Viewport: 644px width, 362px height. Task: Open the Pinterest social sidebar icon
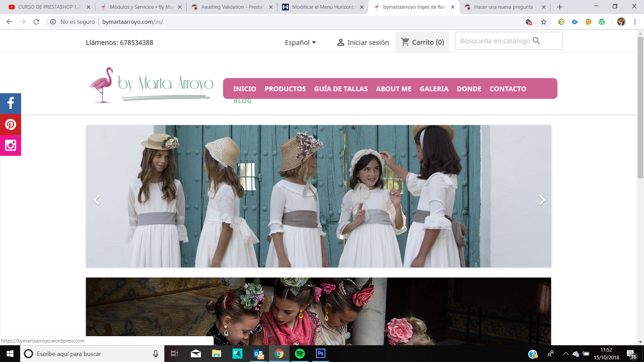(10, 124)
